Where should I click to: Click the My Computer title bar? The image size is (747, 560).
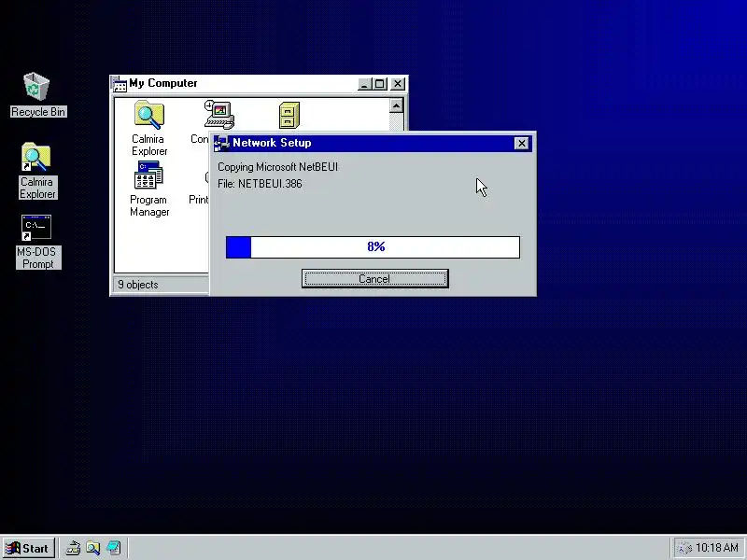[x=259, y=84]
